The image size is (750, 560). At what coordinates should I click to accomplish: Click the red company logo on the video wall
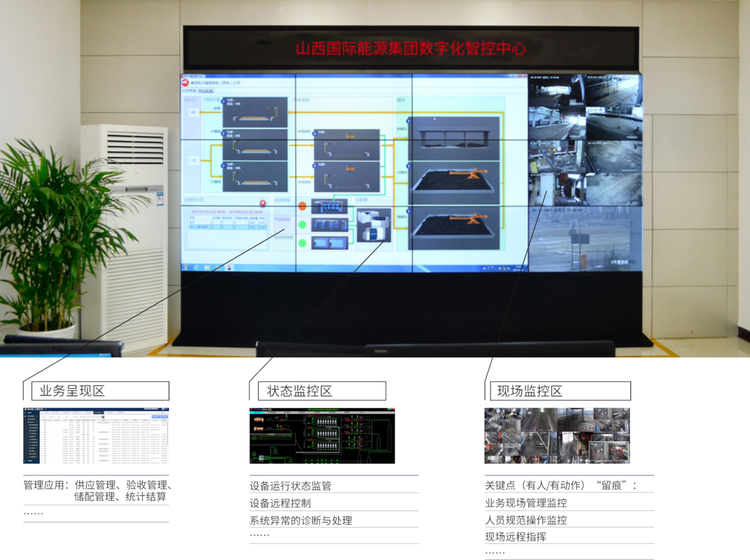pos(186,83)
